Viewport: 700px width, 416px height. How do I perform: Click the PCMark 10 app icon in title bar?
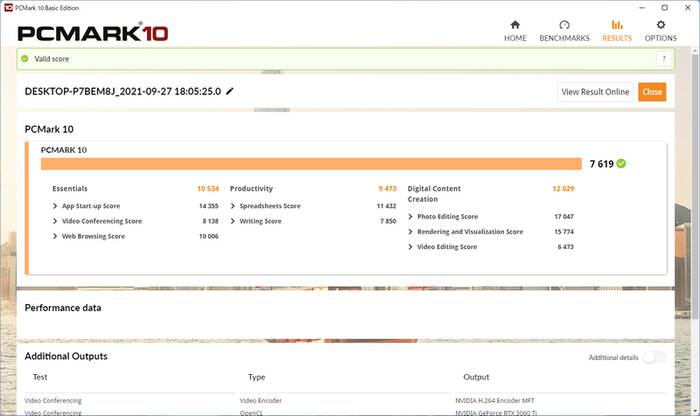coord(8,8)
